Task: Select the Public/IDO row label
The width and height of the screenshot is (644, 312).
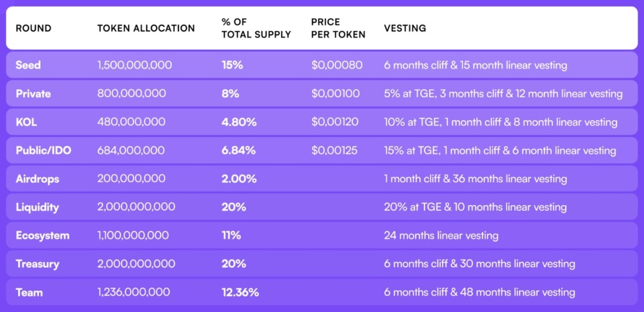Action: coord(43,151)
